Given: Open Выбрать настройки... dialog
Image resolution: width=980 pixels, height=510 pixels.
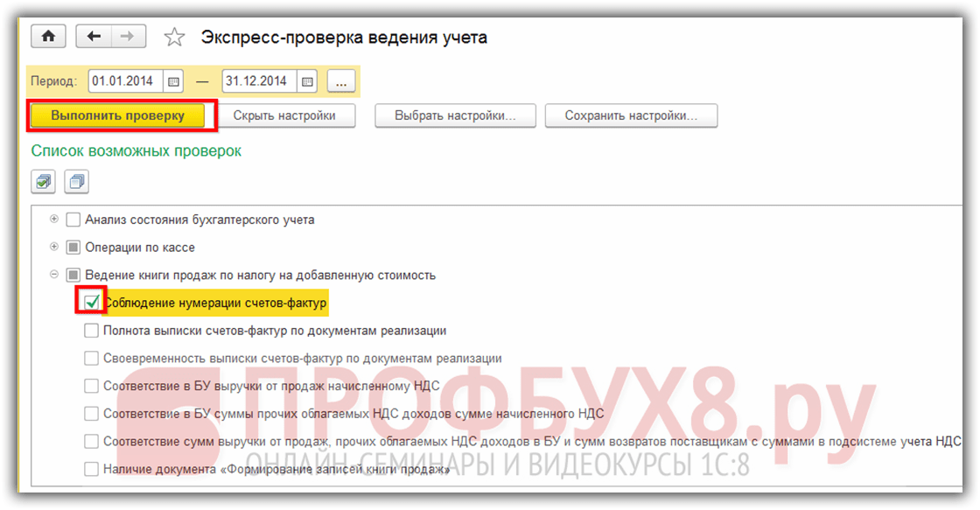Looking at the screenshot, I should point(453,115).
